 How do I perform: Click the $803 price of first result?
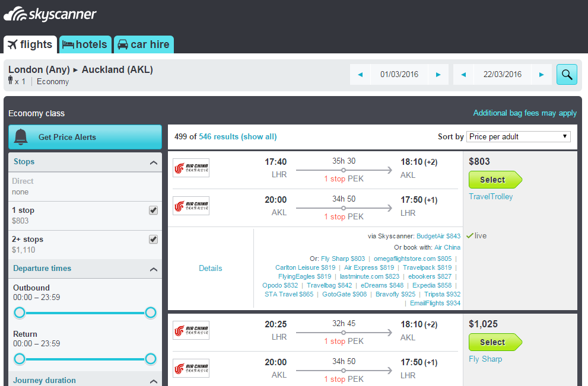click(x=479, y=161)
